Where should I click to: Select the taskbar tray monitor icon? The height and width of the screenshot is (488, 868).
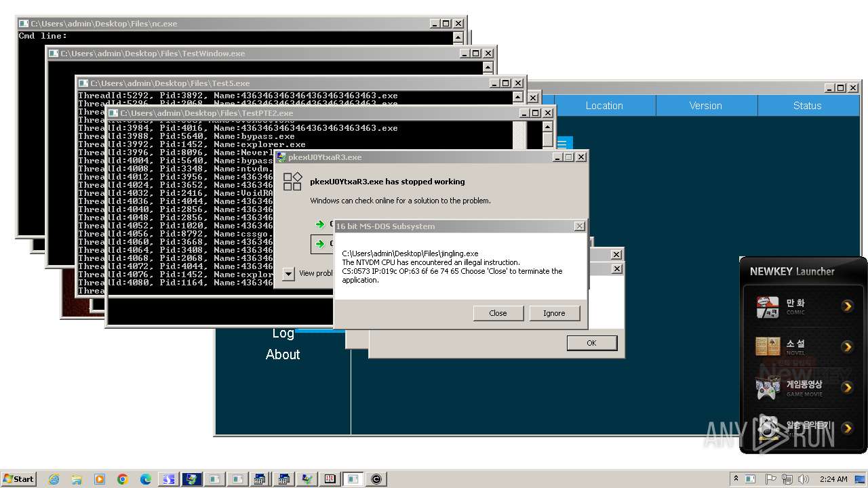(x=751, y=479)
